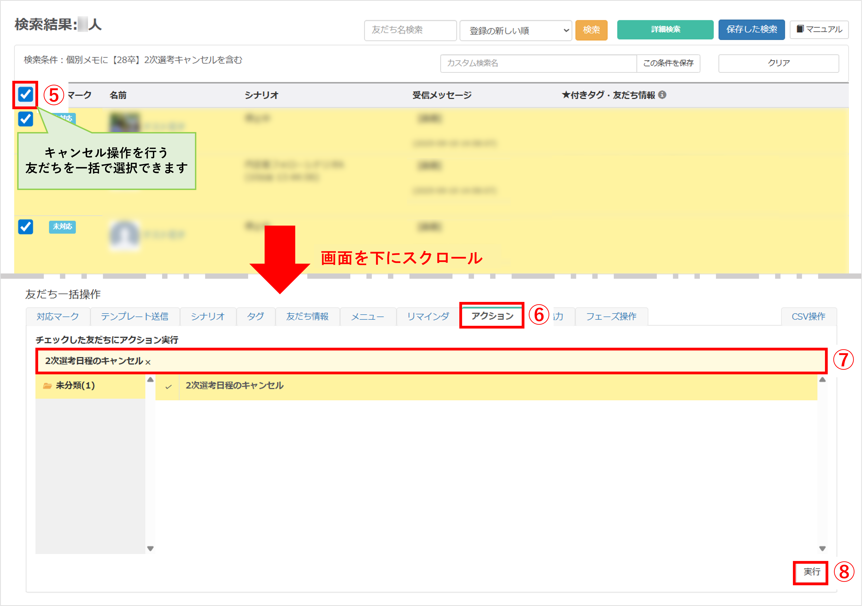Open the CSV操作 tab

click(x=808, y=316)
